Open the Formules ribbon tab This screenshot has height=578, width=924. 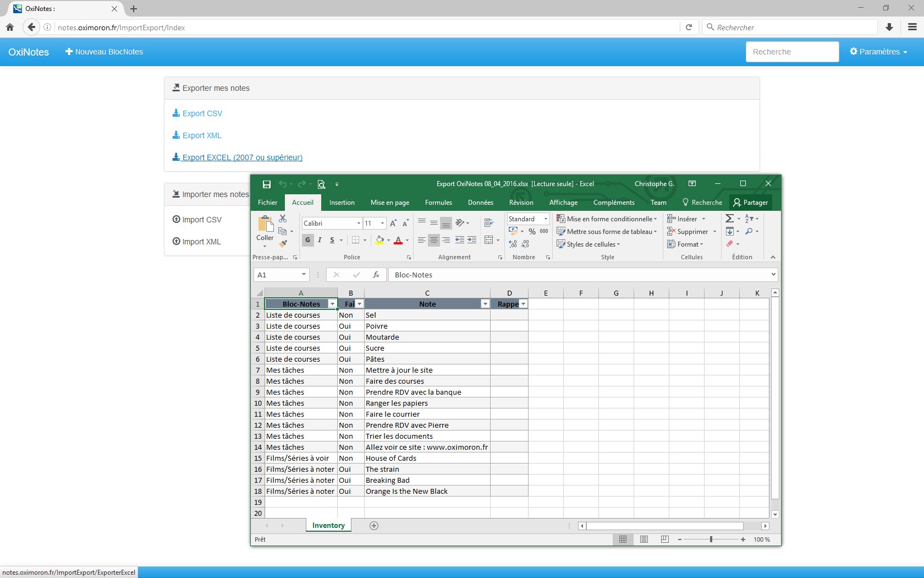click(x=438, y=203)
